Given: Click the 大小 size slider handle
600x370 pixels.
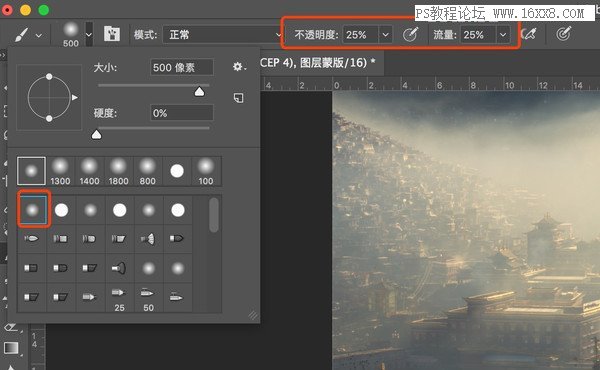Looking at the screenshot, I should click(199, 92).
